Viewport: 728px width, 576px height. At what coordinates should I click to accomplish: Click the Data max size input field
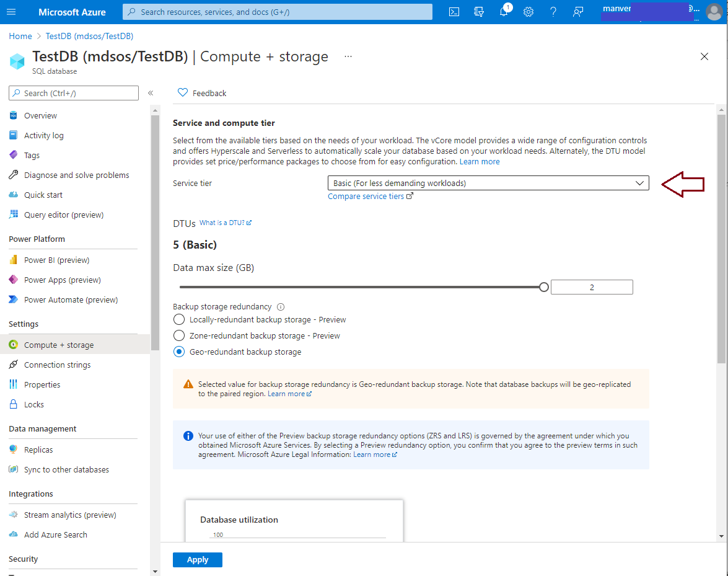tap(592, 287)
